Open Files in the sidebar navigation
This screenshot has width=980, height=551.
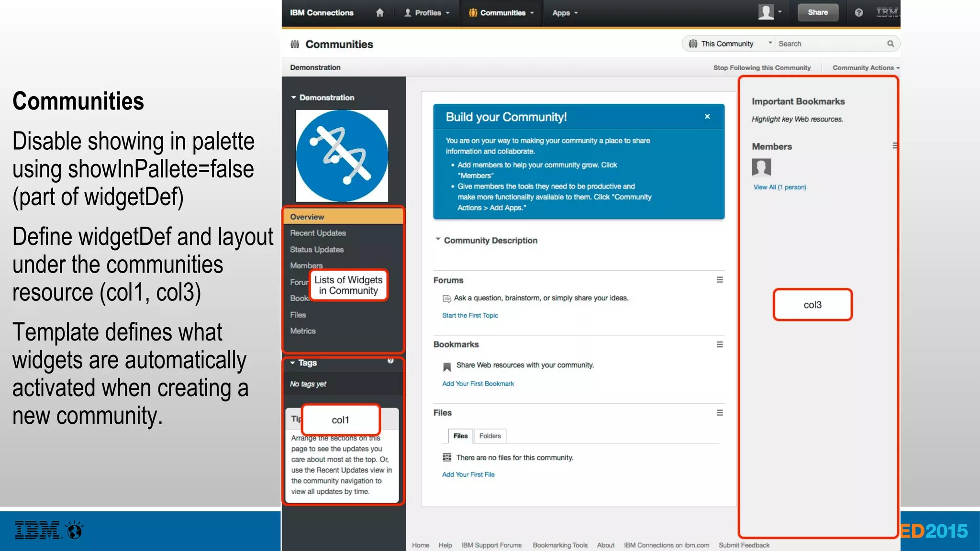(x=298, y=315)
